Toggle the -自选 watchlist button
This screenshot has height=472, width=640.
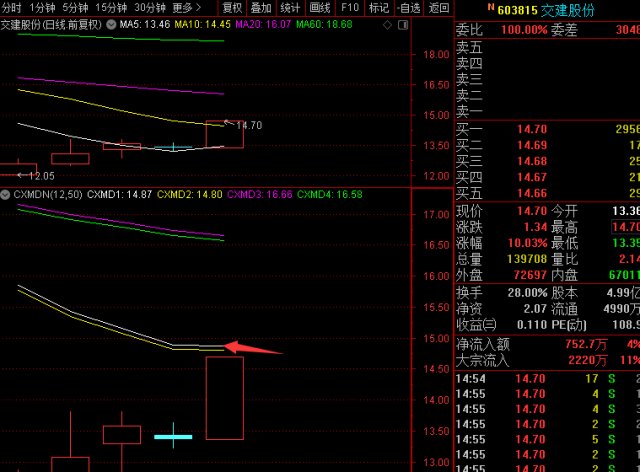[x=409, y=7]
